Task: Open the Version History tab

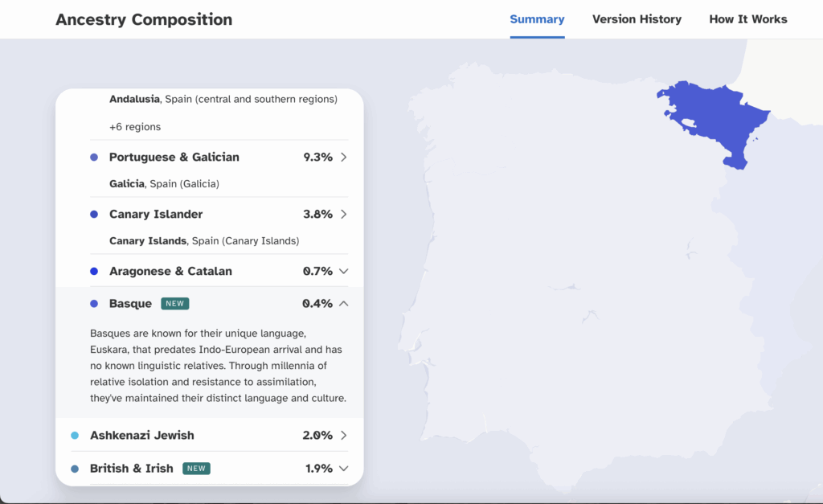Action: pyautogui.click(x=637, y=19)
